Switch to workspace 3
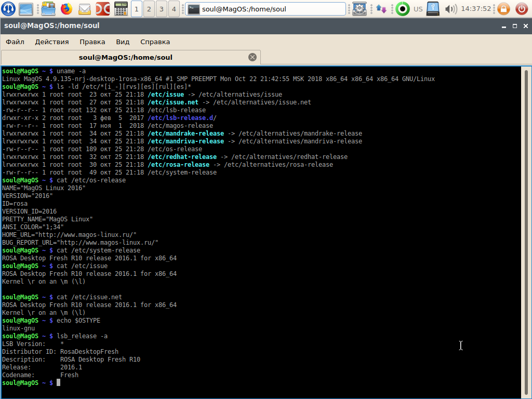This screenshot has height=399, width=532. click(162, 9)
